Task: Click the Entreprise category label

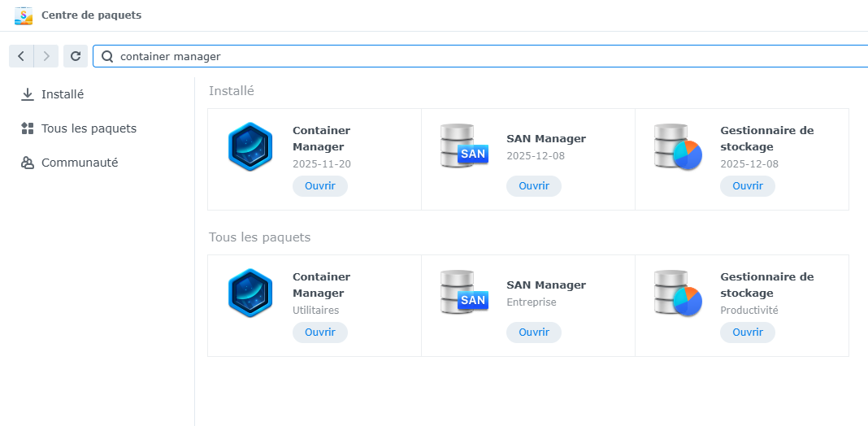Action: [x=532, y=302]
